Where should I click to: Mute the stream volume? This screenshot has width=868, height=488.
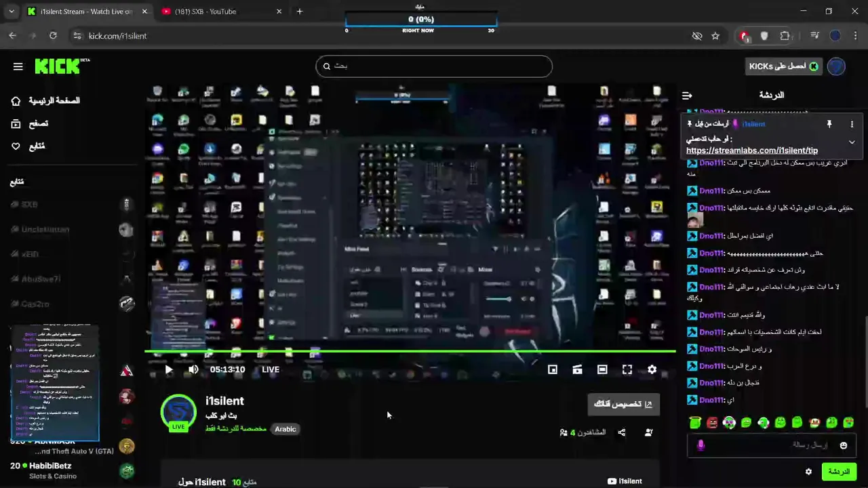click(x=193, y=369)
